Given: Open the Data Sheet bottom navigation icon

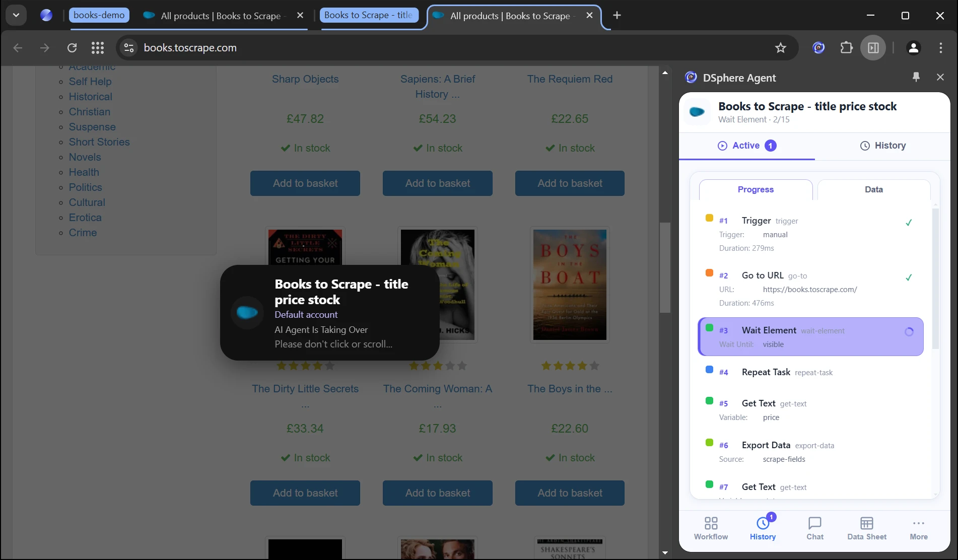Looking at the screenshot, I should coord(866,528).
